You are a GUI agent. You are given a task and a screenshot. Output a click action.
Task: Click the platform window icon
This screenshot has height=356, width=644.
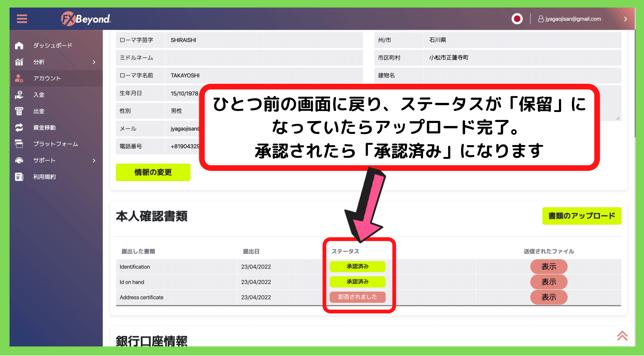coord(19,144)
